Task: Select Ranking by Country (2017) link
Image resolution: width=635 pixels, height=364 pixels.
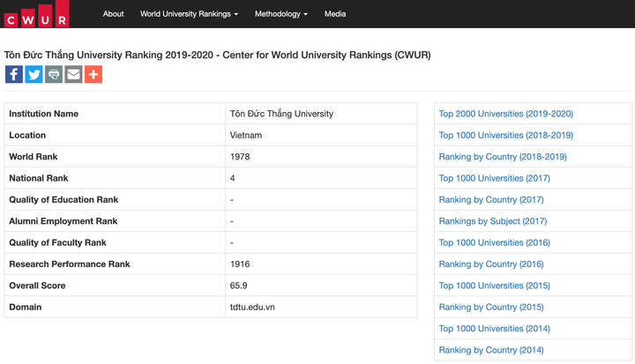Action: click(491, 200)
